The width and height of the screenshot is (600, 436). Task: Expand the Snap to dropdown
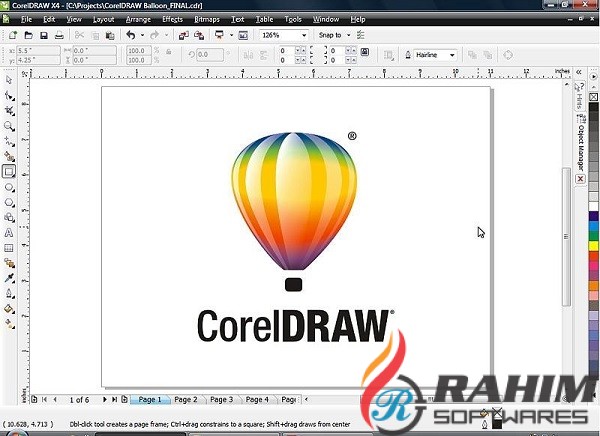click(x=348, y=35)
